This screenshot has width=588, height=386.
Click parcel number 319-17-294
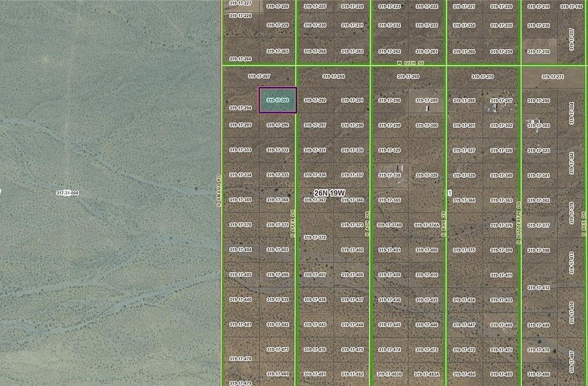click(240, 108)
